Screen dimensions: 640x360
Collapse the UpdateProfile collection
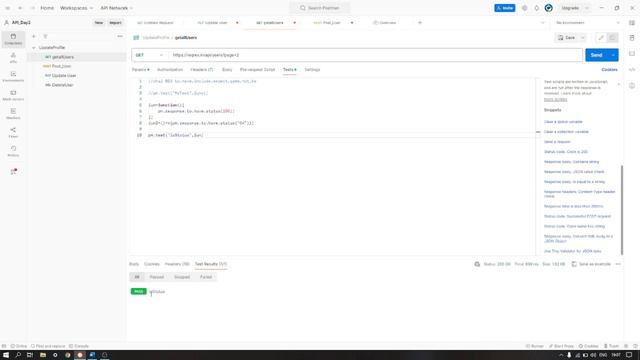click(x=33, y=48)
